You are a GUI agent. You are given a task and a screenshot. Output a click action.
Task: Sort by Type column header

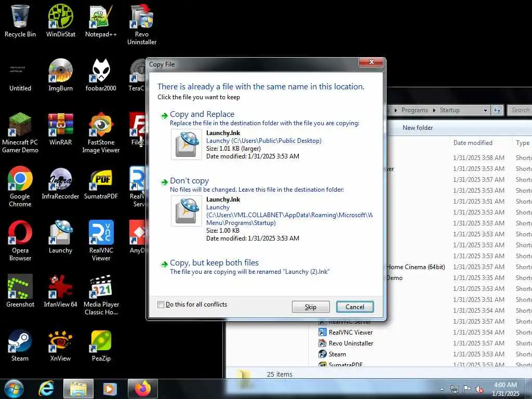pos(523,143)
